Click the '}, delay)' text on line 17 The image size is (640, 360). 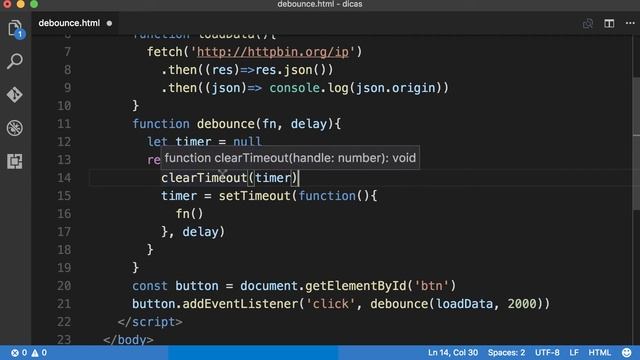click(193, 232)
